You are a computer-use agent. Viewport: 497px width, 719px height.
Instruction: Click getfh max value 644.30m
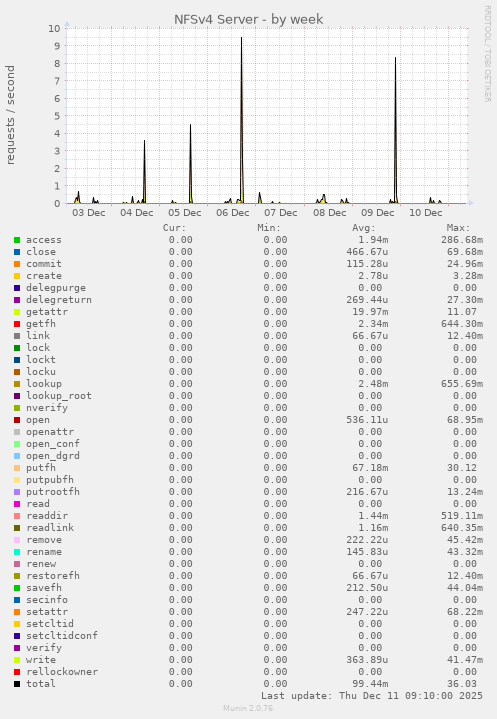pyautogui.click(x=462, y=324)
